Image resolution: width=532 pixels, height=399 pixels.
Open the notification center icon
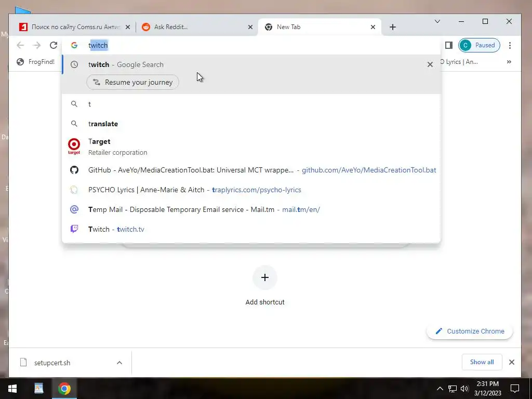coord(515,389)
